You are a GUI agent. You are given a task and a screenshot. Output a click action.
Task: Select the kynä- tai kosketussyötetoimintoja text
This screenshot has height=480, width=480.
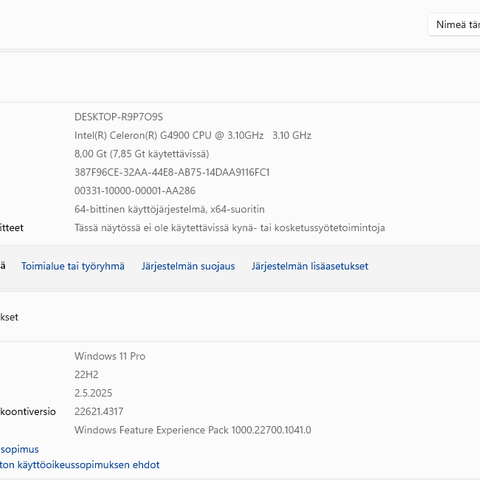click(x=230, y=228)
